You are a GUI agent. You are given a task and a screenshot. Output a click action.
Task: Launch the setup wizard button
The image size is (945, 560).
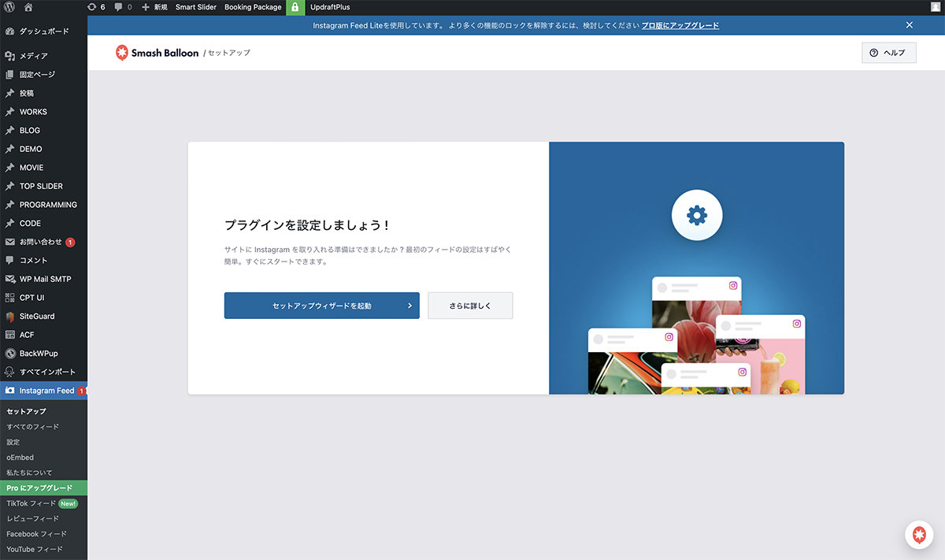click(321, 306)
